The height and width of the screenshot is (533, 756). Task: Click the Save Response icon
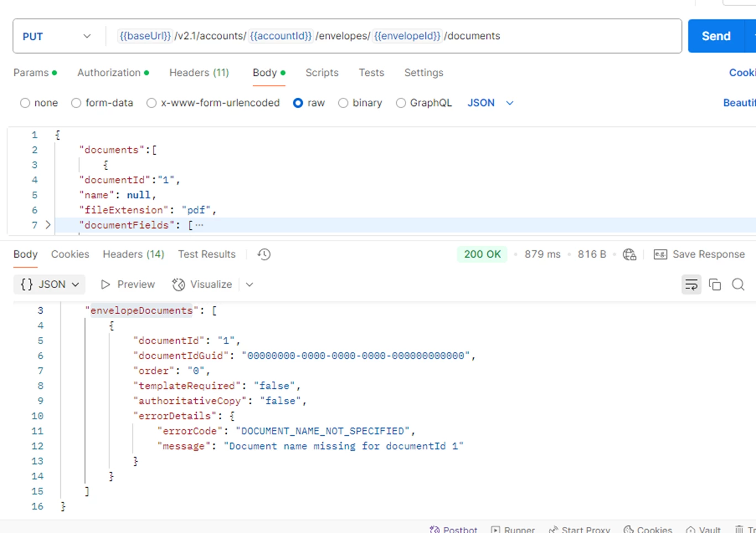660,254
